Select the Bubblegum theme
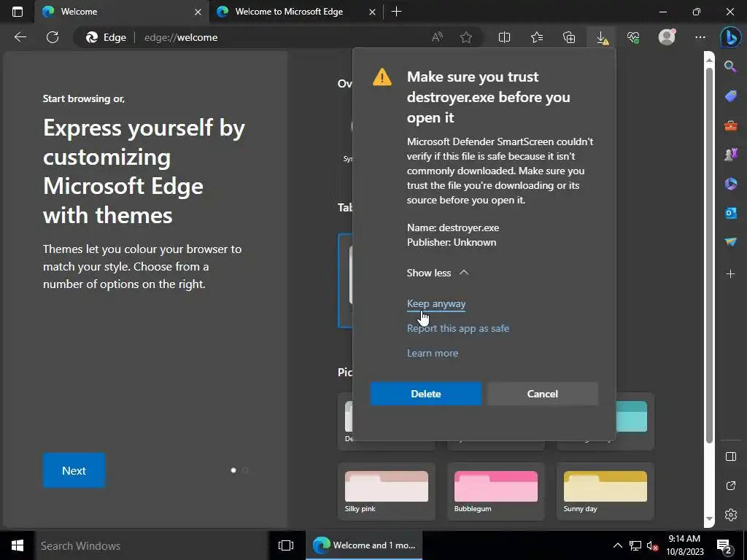This screenshot has width=747, height=560. point(495,491)
